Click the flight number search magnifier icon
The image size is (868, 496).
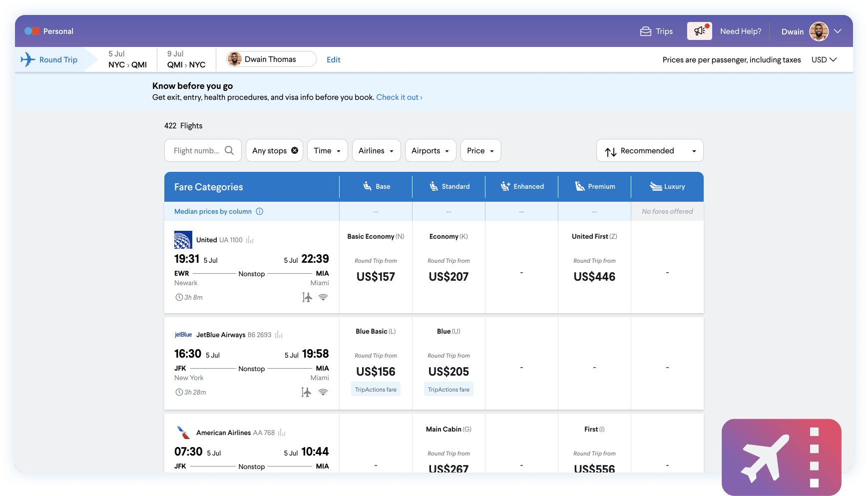pyautogui.click(x=229, y=150)
